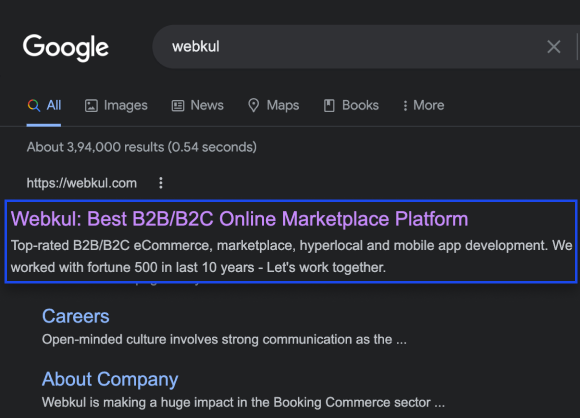Click the book icon beside Books
Screen dimensions: 580x418
[329, 105]
